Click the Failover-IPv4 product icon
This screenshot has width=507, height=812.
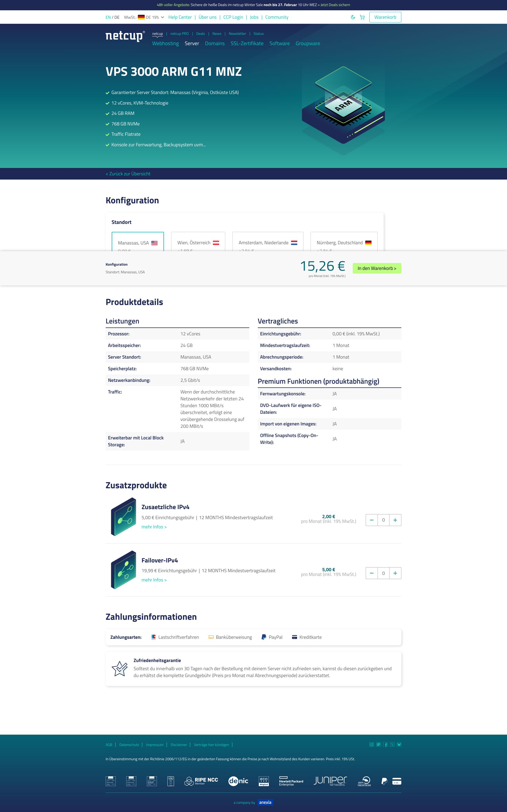(123, 570)
